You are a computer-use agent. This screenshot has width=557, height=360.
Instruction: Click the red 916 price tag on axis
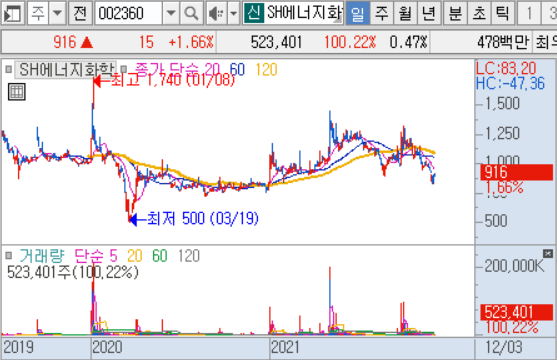coord(517,172)
